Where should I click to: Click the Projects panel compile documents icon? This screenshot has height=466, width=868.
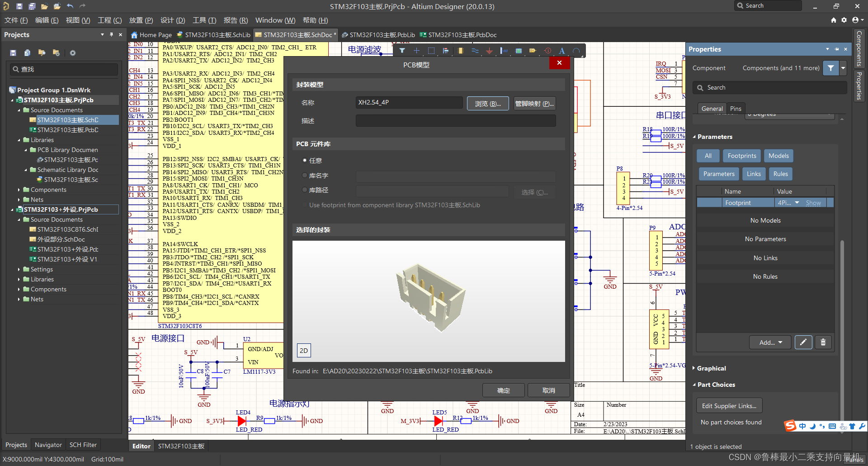coord(27,53)
